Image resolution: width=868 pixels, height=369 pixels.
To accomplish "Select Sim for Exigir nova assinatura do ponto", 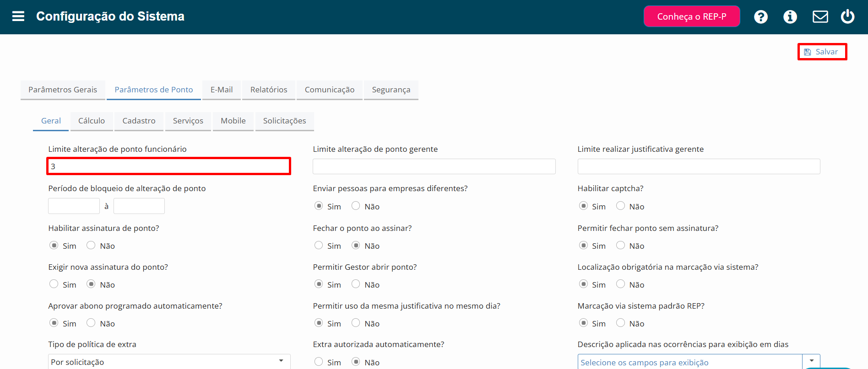I will tap(54, 284).
